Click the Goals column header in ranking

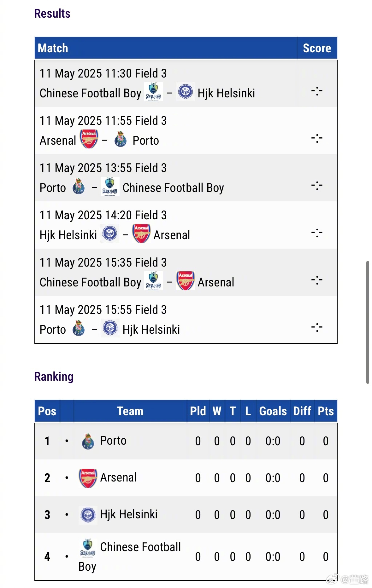click(x=273, y=411)
